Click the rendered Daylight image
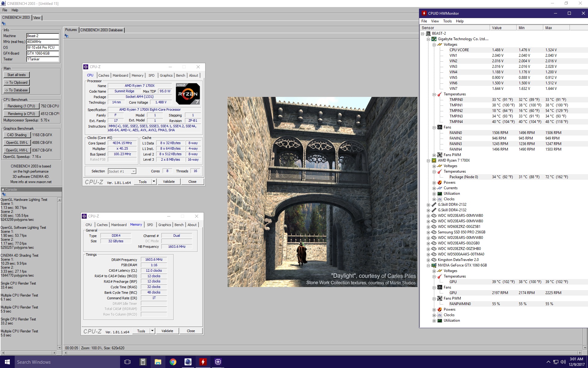The width and height of the screenshot is (588, 368). (x=322, y=192)
